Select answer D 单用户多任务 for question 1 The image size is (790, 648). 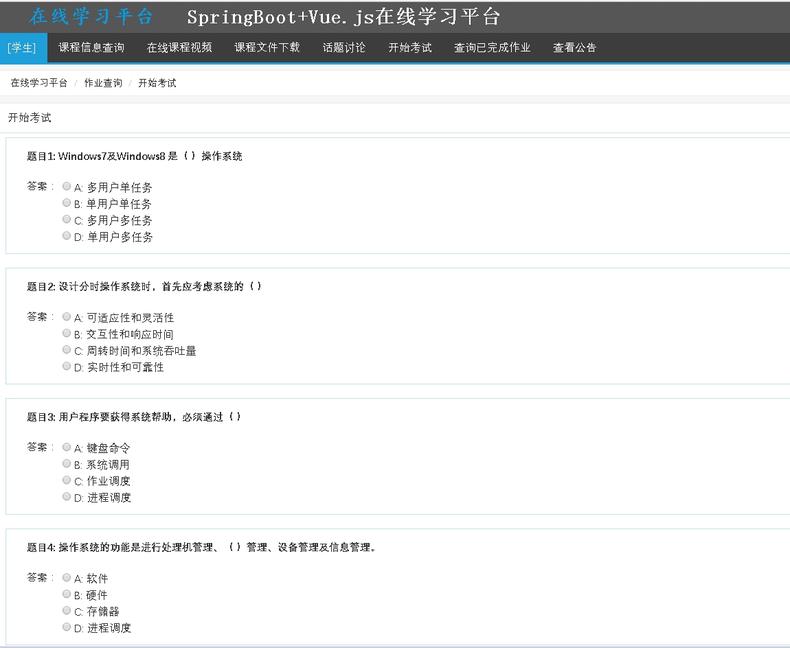click(67, 235)
